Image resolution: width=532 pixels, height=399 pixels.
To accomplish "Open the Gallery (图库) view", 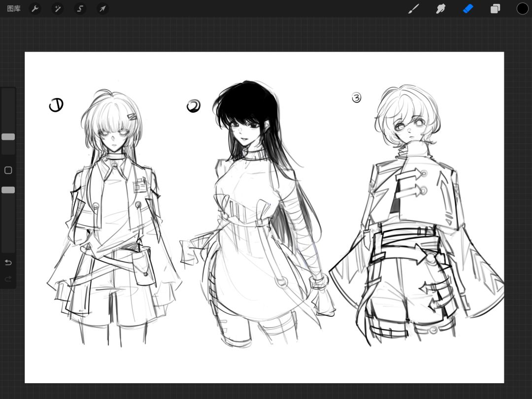I will [x=14, y=8].
